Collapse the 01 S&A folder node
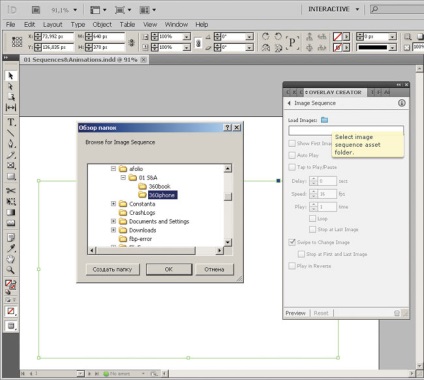The image size is (424, 380). pyautogui.click(x=123, y=177)
